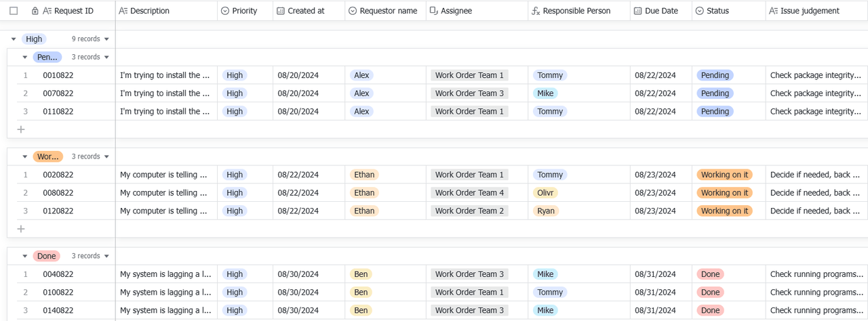868x321 pixels.
Task: Click Working on it status in row 0080822
Action: pos(725,192)
